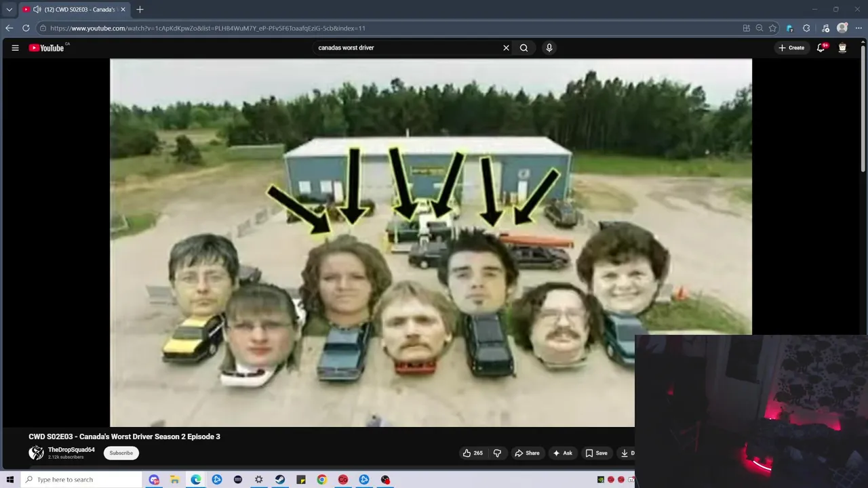Read the video title text
Image resolution: width=868 pixels, height=488 pixels.
click(x=124, y=436)
